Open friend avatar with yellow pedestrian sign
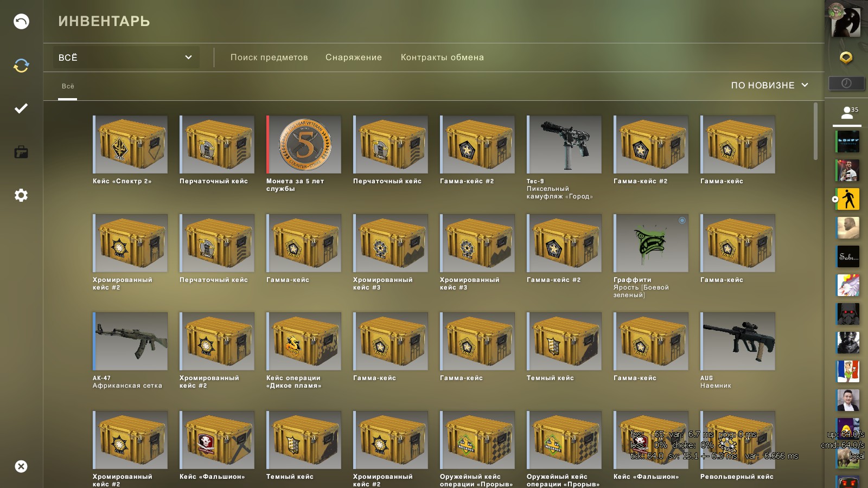The height and width of the screenshot is (488, 868). click(x=848, y=199)
